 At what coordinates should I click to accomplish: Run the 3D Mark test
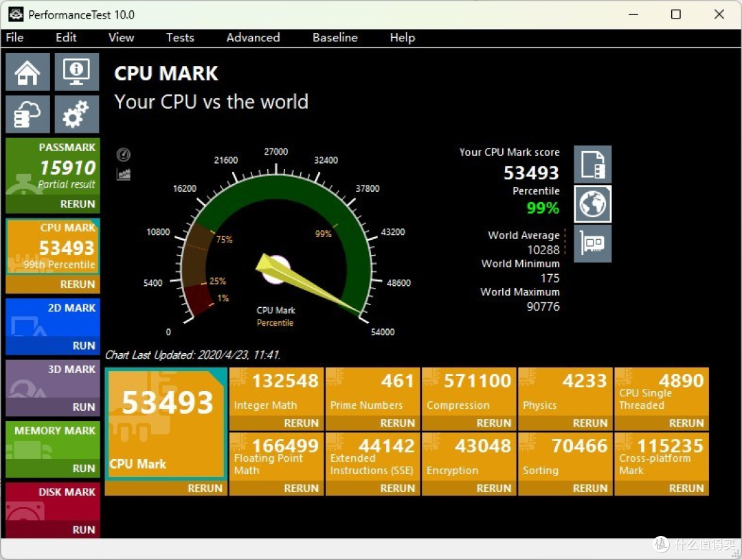tap(84, 407)
